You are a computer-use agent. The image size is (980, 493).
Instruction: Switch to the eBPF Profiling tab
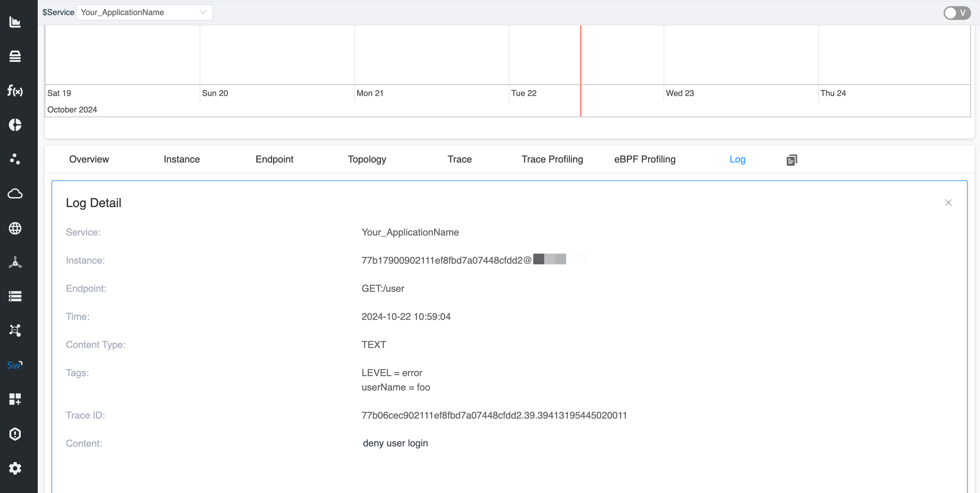pos(644,159)
